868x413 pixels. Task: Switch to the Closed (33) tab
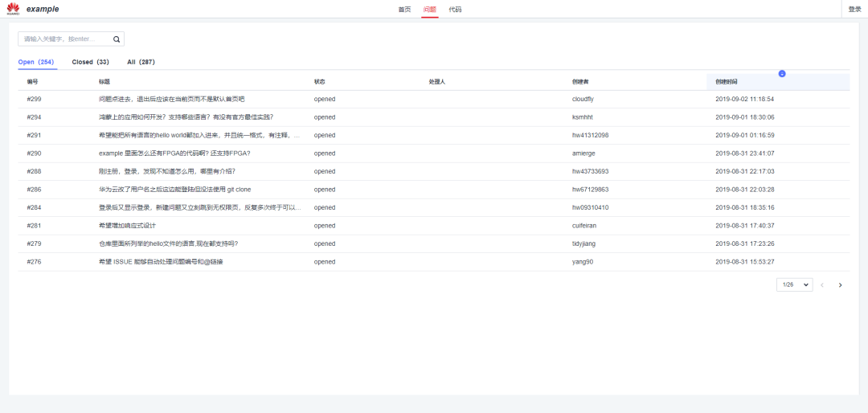[x=90, y=62]
